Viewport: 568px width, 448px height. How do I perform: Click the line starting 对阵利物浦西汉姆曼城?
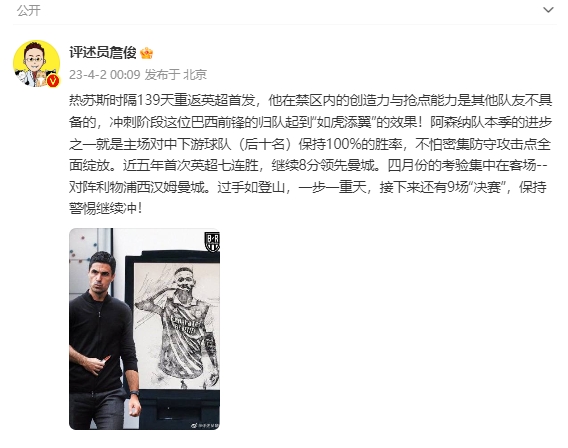tap(308, 187)
